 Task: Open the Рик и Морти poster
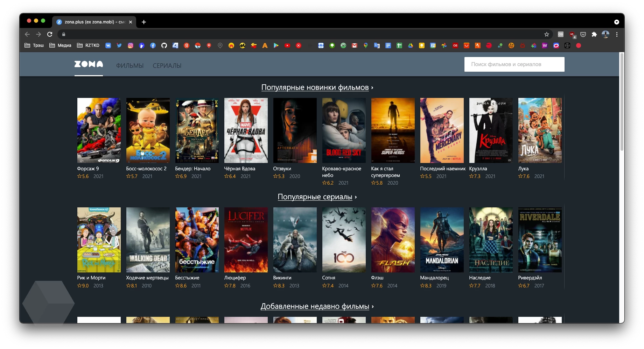99,240
